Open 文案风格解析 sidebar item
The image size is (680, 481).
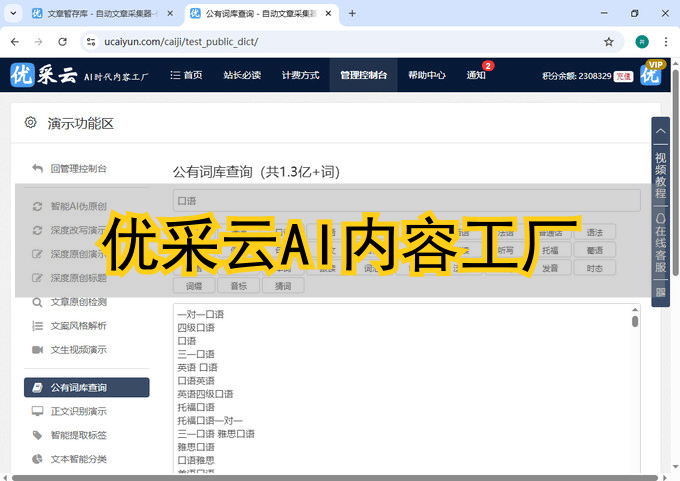click(x=78, y=325)
